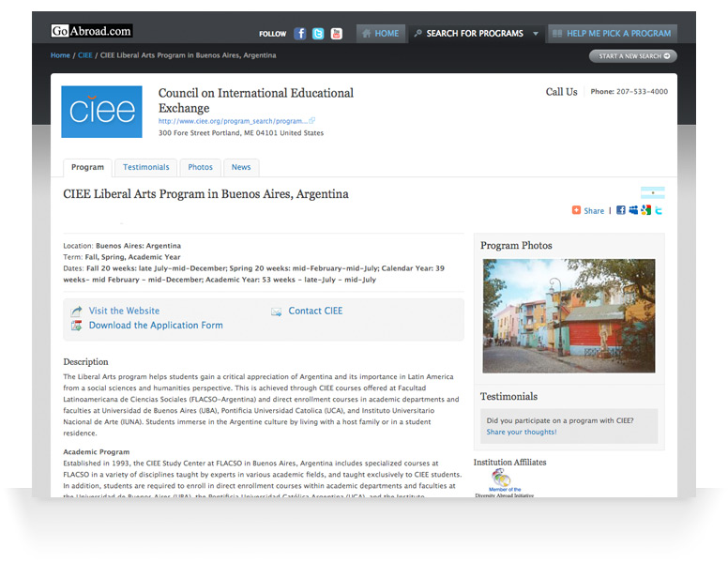
Task: Open HELP ME PICK A PROGRAM
Action: (x=613, y=34)
